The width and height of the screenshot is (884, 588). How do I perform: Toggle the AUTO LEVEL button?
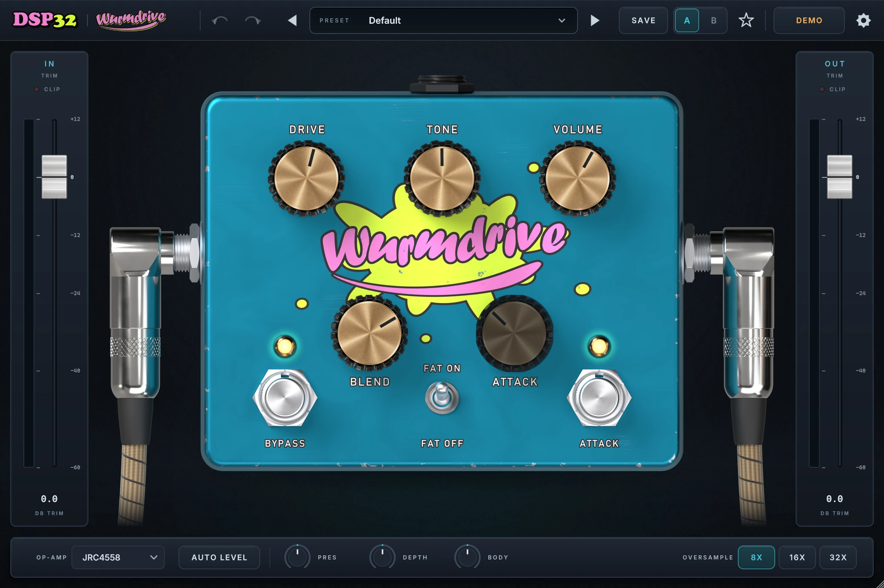[x=219, y=557]
